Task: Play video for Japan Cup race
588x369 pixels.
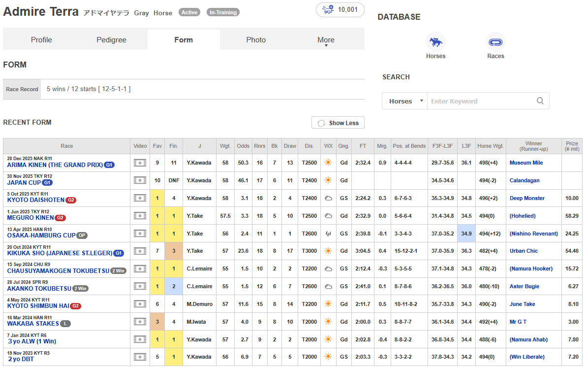Action: coord(140,180)
